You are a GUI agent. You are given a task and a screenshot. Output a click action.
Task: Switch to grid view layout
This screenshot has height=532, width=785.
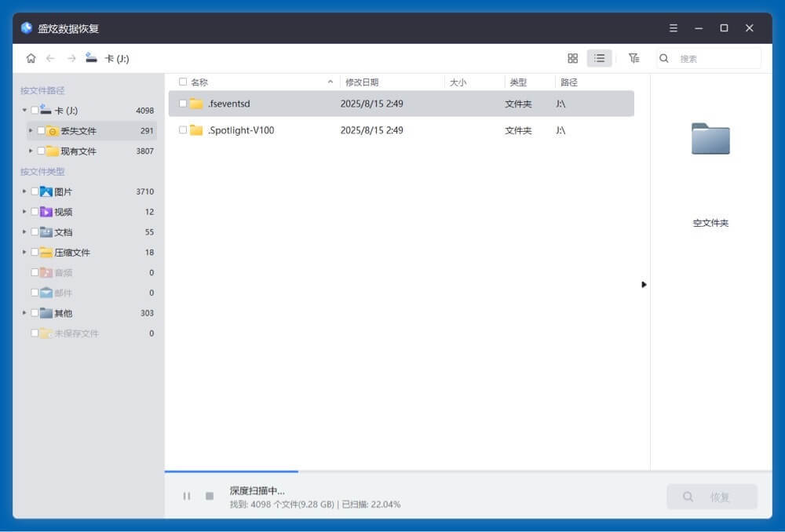pos(572,57)
